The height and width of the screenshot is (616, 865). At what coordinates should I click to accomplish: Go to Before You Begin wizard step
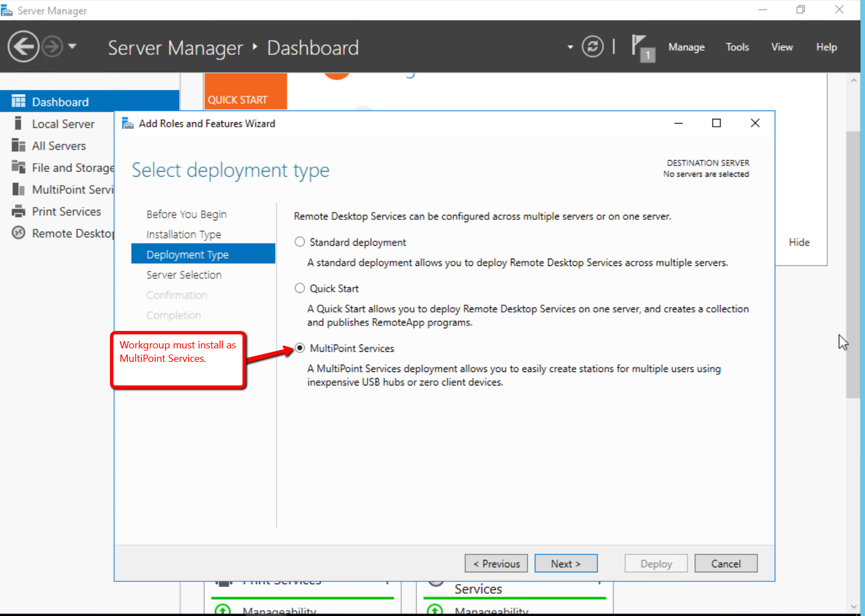[x=186, y=214]
